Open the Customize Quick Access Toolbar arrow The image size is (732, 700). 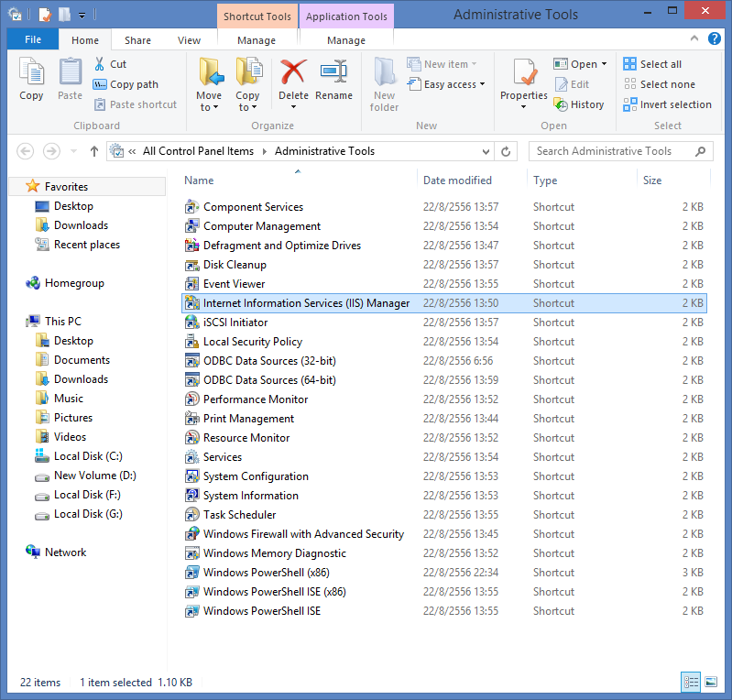tap(82, 16)
